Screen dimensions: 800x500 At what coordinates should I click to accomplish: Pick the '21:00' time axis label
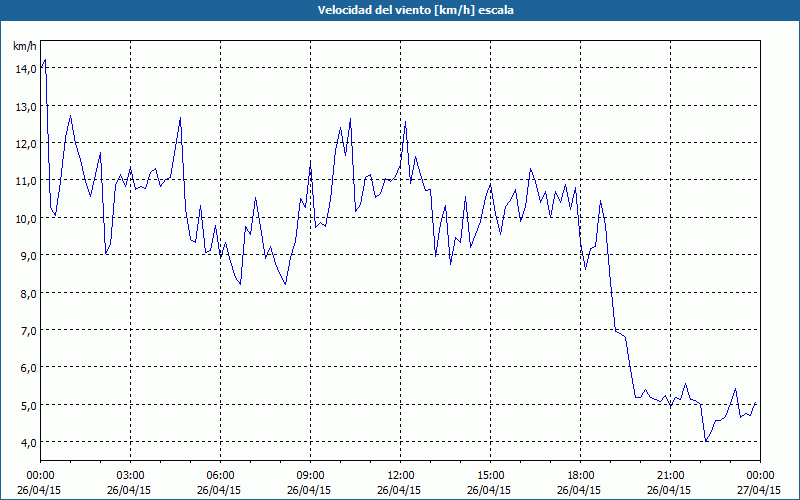(670, 476)
